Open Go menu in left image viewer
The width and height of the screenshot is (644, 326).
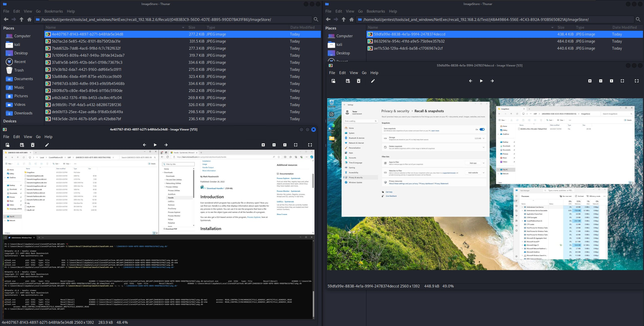coord(38,137)
